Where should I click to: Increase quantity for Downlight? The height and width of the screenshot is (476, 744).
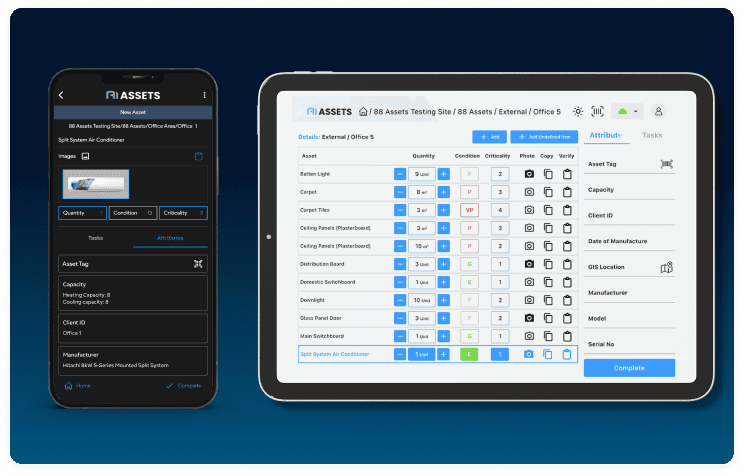[444, 300]
